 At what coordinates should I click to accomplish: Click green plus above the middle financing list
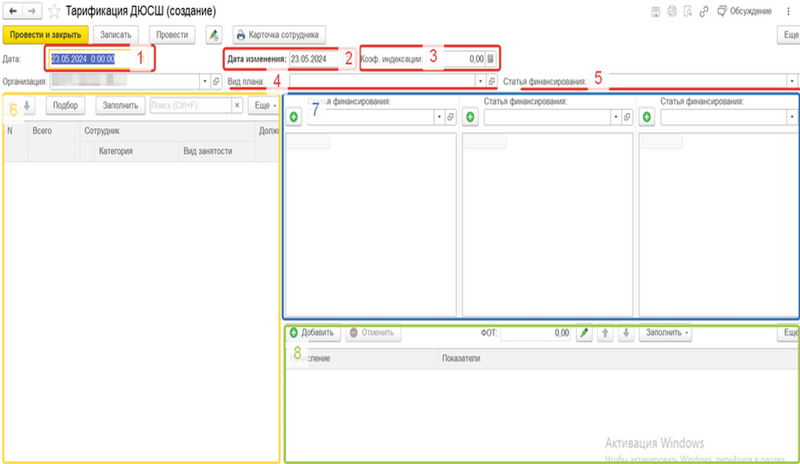click(x=470, y=117)
